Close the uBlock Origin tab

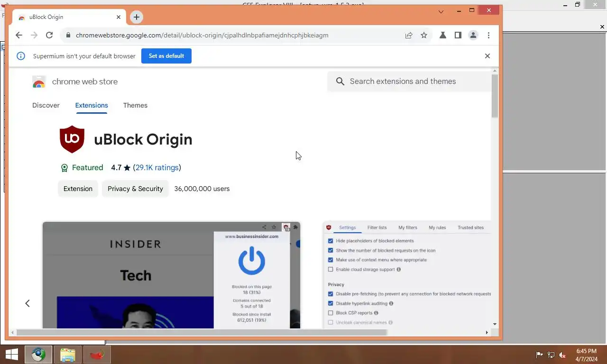[119, 17]
